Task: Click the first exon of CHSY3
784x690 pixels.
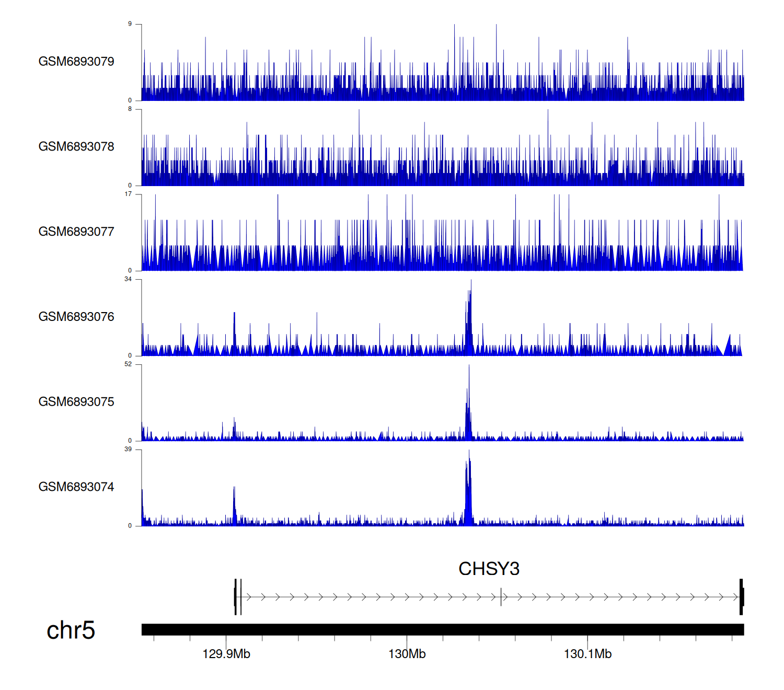Action: click(x=236, y=596)
